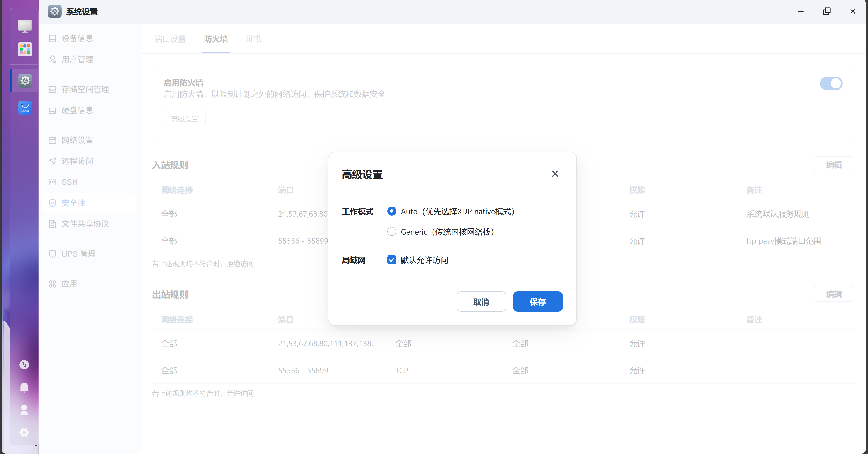This screenshot has width=868, height=454.
Task: Restore the 系统设置 window size
Action: (827, 12)
